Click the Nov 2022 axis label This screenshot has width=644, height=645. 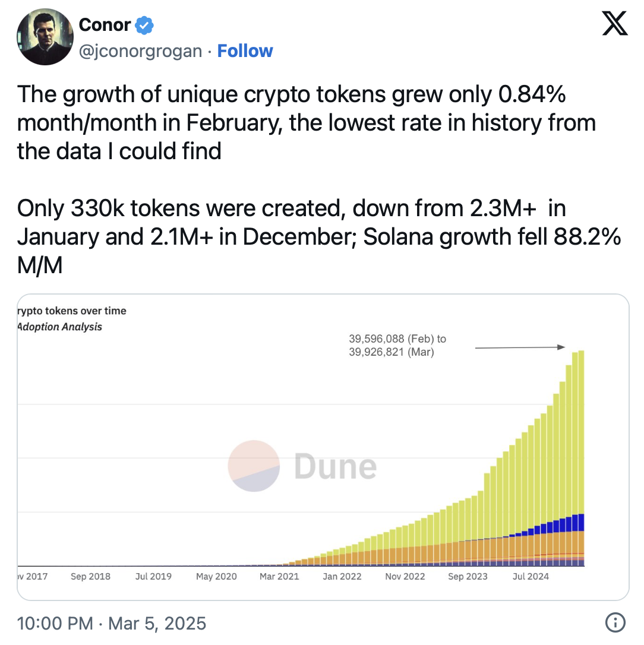[x=405, y=577]
